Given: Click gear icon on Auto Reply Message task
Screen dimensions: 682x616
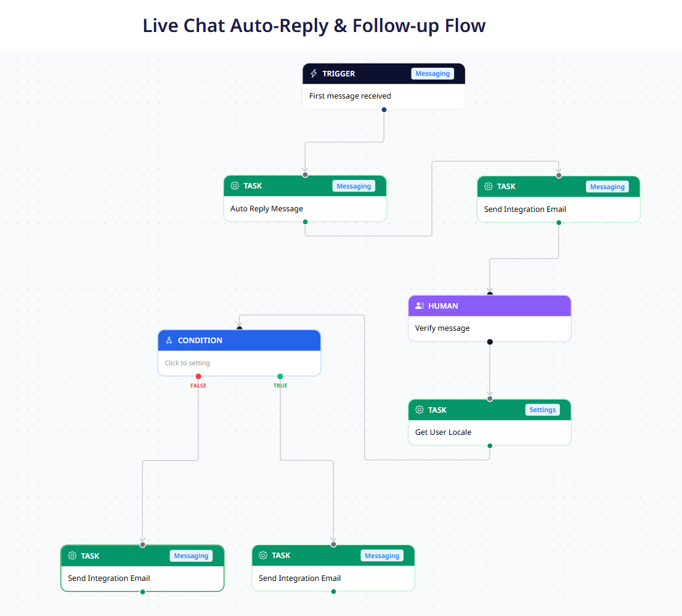Looking at the screenshot, I should tap(235, 186).
